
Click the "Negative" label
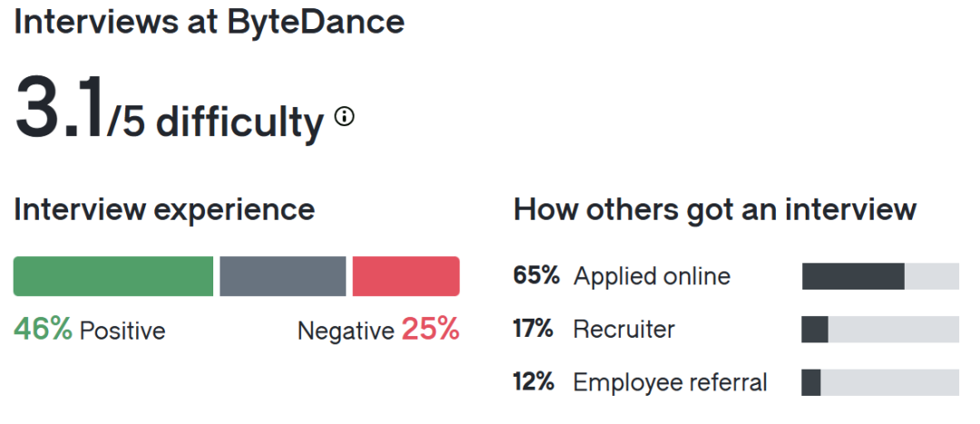[x=345, y=330]
